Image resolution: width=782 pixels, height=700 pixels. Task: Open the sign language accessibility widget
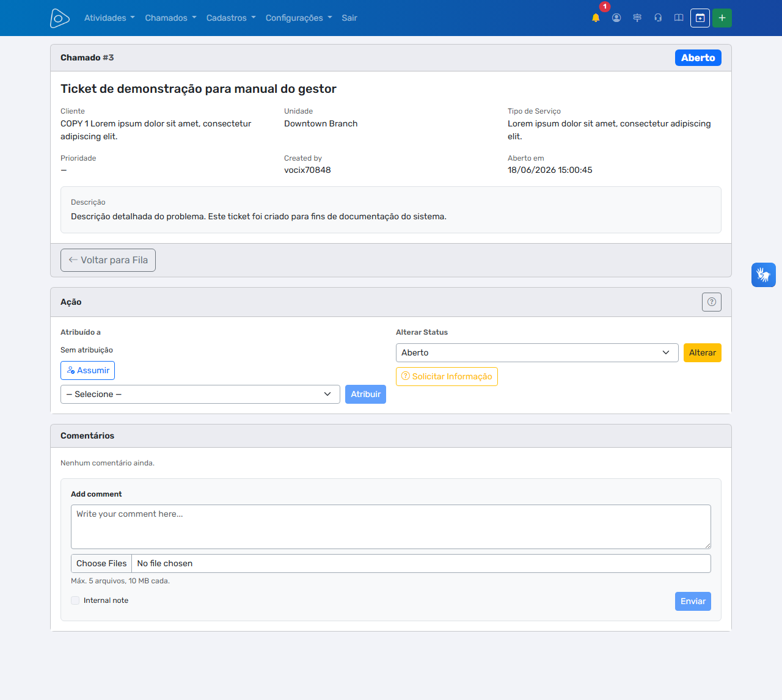click(x=764, y=275)
